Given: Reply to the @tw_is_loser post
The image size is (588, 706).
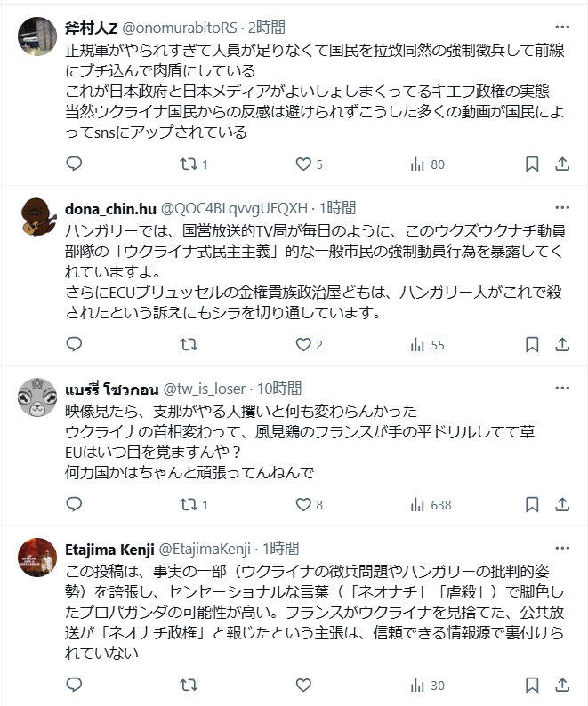Looking at the screenshot, I should (x=75, y=505).
